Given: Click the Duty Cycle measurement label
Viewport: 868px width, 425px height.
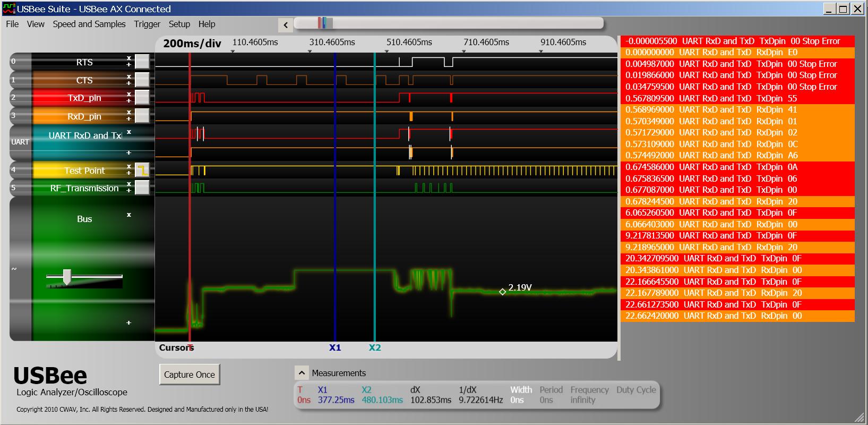Looking at the screenshot, I should pos(636,390).
